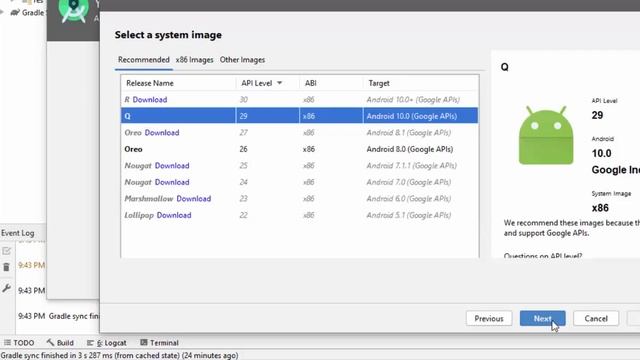
Task: Toggle API Level sort arrow
Action: coord(280,83)
